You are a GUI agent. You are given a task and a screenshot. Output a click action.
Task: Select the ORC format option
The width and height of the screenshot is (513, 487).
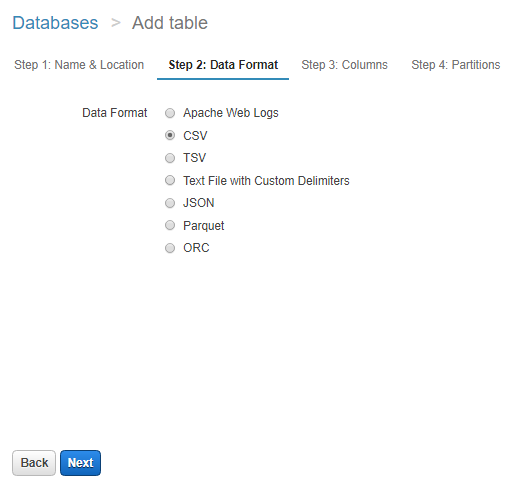pyautogui.click(x=170, y=248)
